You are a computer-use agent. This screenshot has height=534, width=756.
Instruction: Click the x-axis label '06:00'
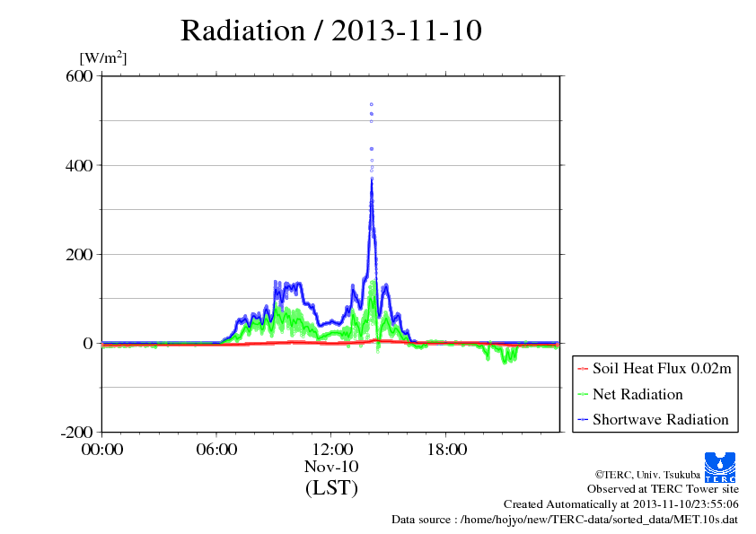(x=216, y=450)
